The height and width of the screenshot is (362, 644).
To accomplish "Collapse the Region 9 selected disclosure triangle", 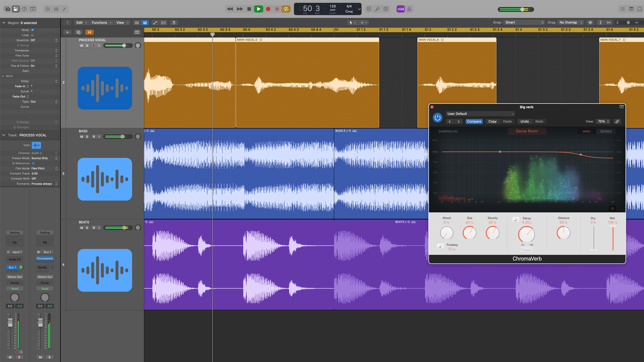I will pos(4,23).
